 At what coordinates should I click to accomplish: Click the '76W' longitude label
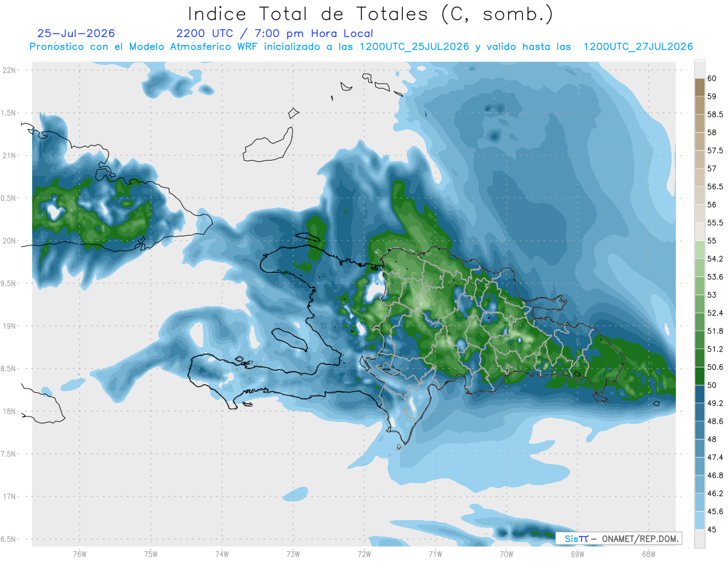(x=79, y=554)
